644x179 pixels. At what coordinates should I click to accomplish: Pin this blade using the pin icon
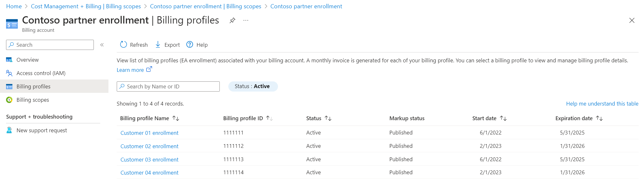232,20
